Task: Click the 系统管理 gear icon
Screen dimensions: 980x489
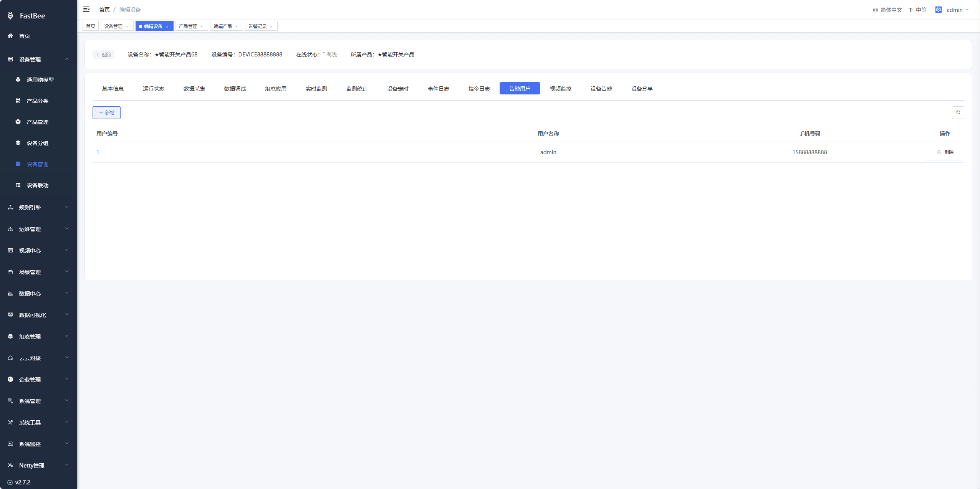Action: point(10,401)
